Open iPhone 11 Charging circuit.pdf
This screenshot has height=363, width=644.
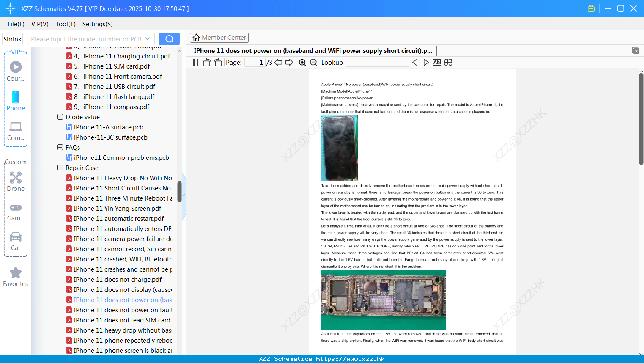(118, 56)
